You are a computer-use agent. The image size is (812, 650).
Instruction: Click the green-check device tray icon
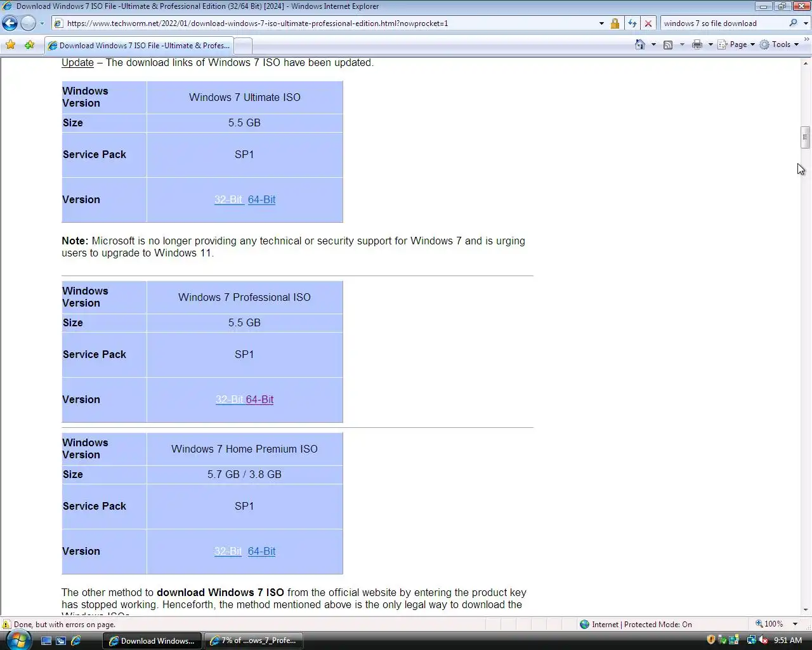[x=723, y=640]
